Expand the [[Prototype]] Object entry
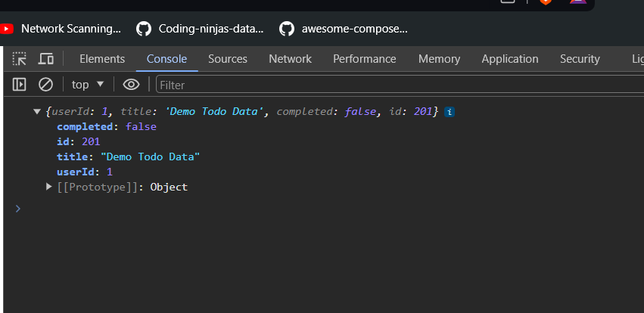Screen dimensions: 644x313 tap(49, 187)
